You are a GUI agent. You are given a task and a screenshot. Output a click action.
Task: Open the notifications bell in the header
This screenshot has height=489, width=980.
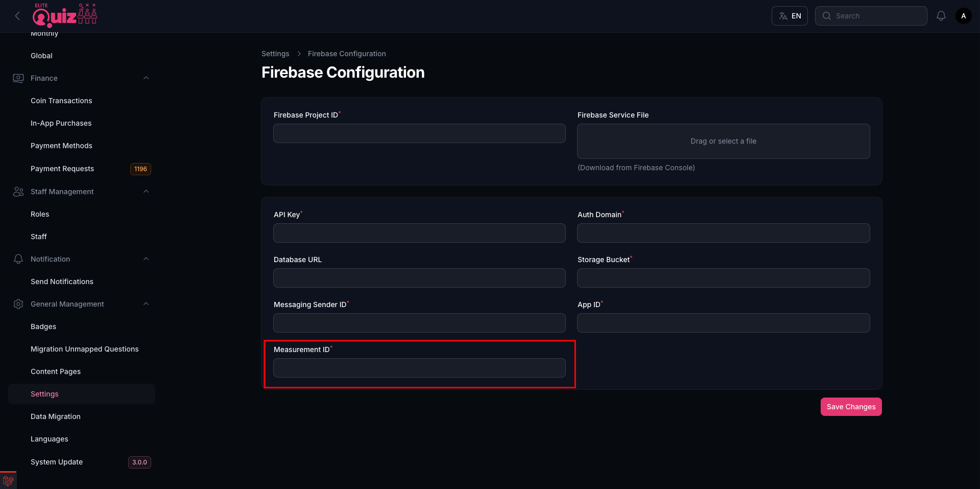pyautogui.click(x=941, y=16)
